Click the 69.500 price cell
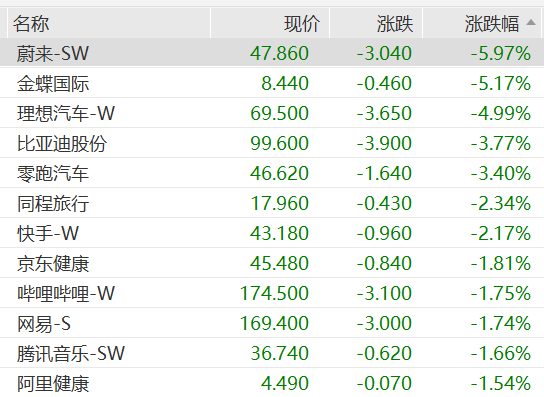Viewport: 544px width, 397px height. 279,113
